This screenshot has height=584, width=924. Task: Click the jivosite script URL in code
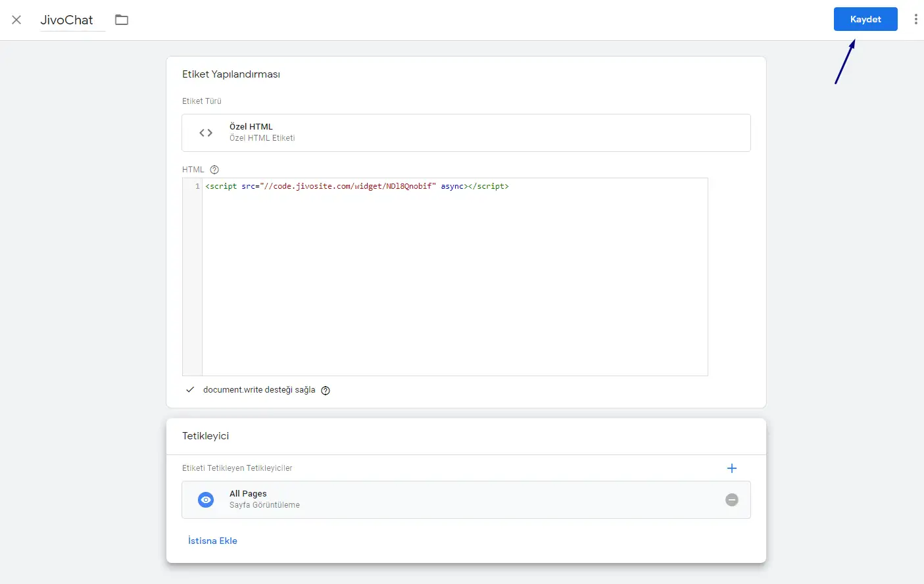pos(349,187)
